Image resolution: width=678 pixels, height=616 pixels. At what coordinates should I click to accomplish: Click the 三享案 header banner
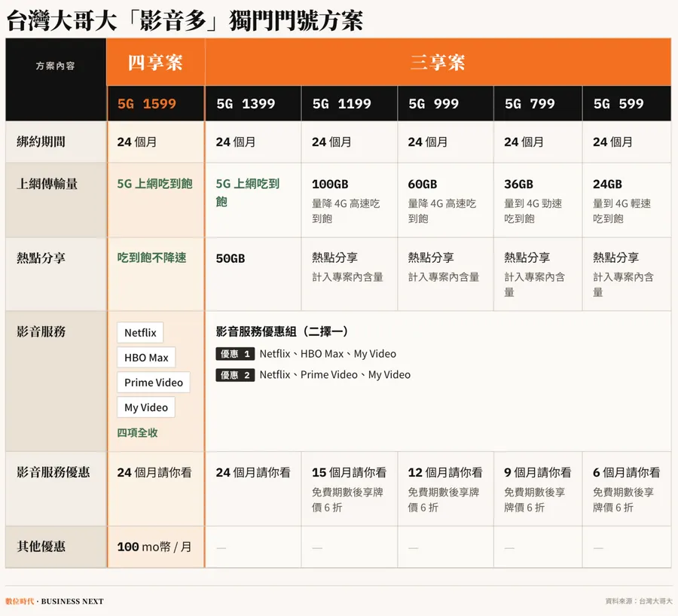pos(438,63)
